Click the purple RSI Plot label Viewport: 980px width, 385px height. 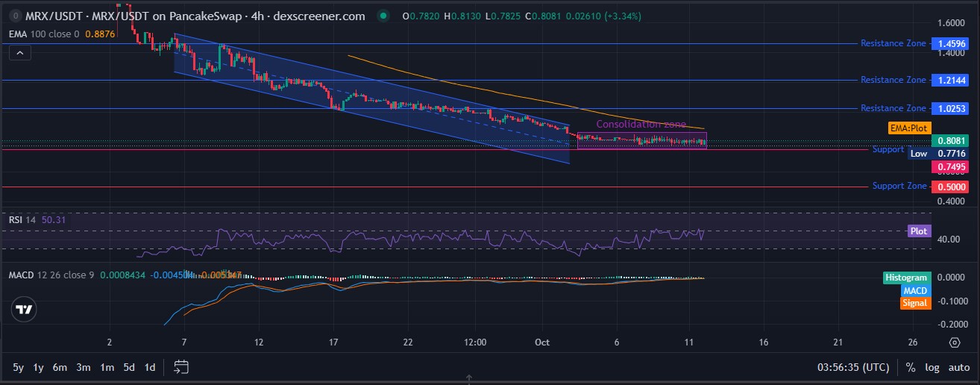pyautogui.click(x=919, y=231)
